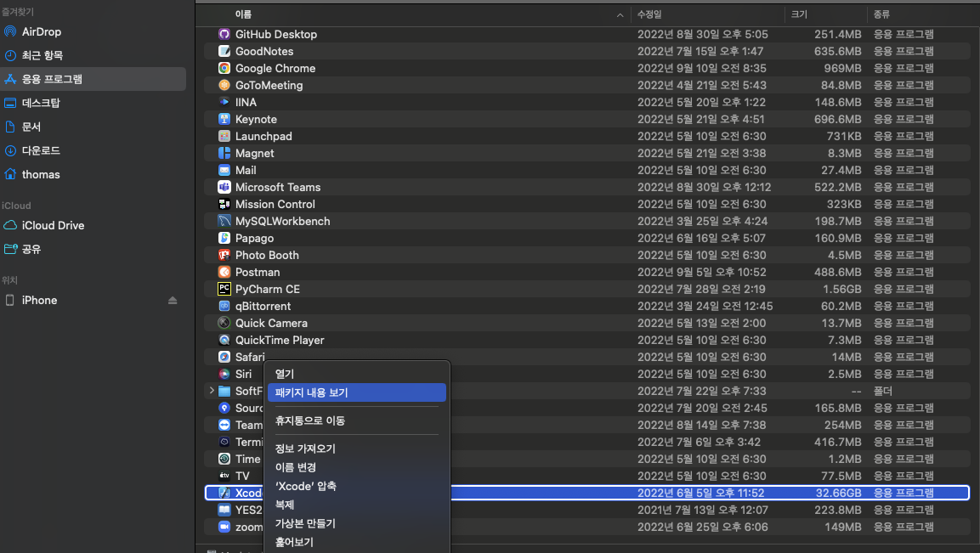980x553 pixels.
Task: Click the IINA app icon
Action: coord(224,102)
